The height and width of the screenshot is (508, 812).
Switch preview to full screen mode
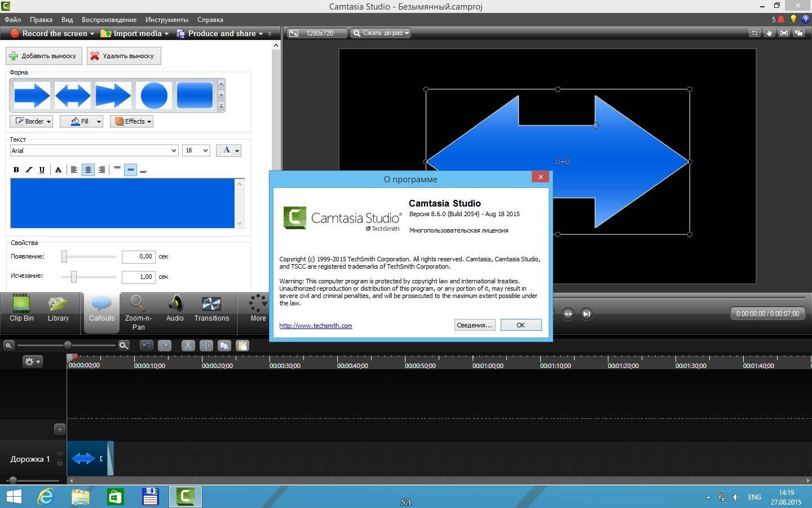(784, 33)
